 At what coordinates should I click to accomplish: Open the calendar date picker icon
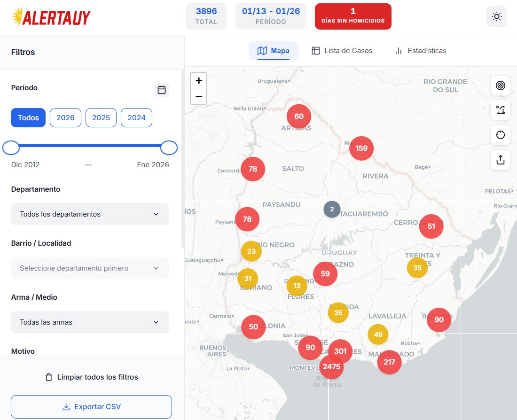[162, 90]
